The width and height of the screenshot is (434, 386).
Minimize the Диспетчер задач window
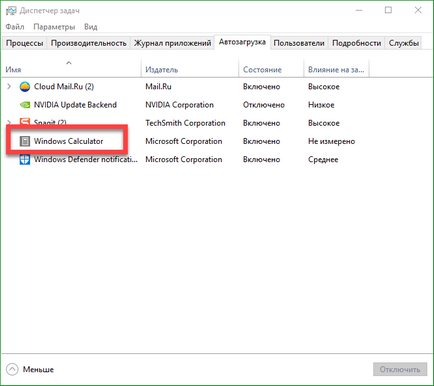coord(359,10)
